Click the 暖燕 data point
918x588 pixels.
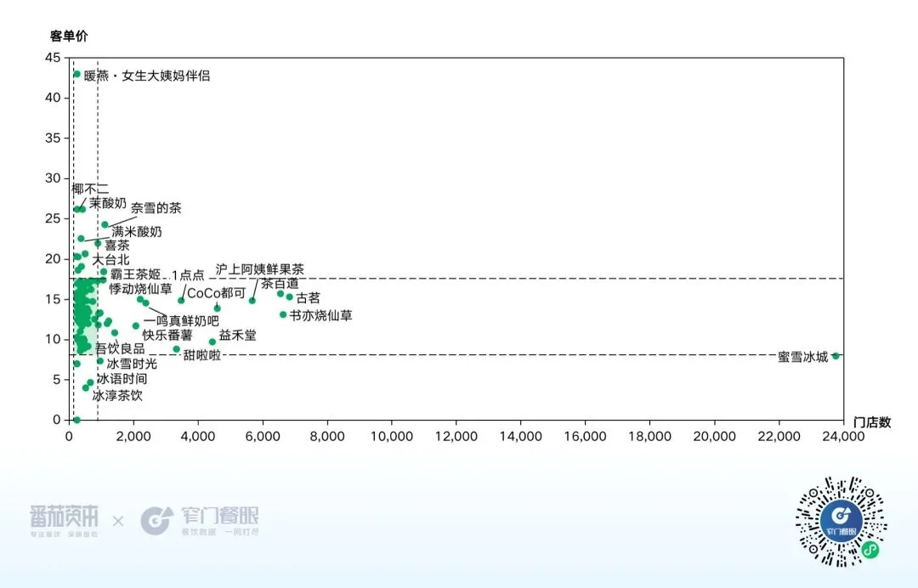(x=76, y=74)
